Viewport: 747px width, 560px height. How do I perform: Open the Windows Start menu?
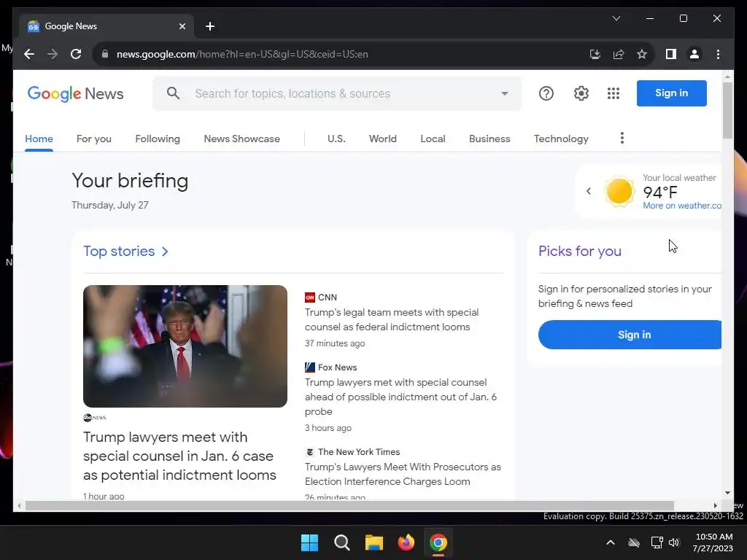click(x=309, y=542)
